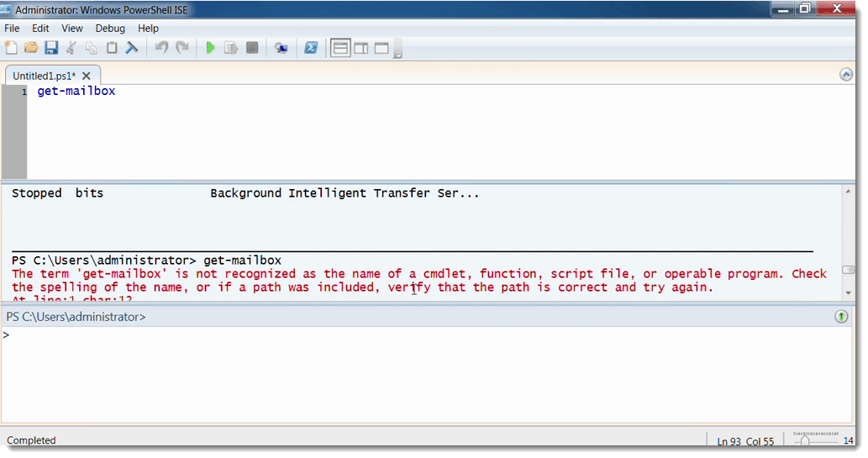The width and height of the screenshot is (868, 458).
Task: Toggle command pane position green arrow button
Action: tap(841, 317)
